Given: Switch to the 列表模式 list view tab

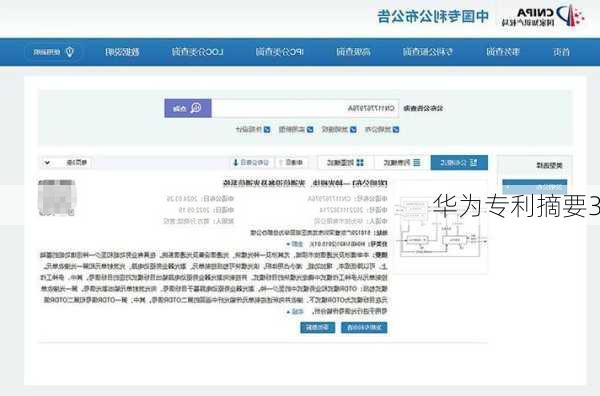Looking at the screenshot, I should pyautogui.click(x=402, y=163).
